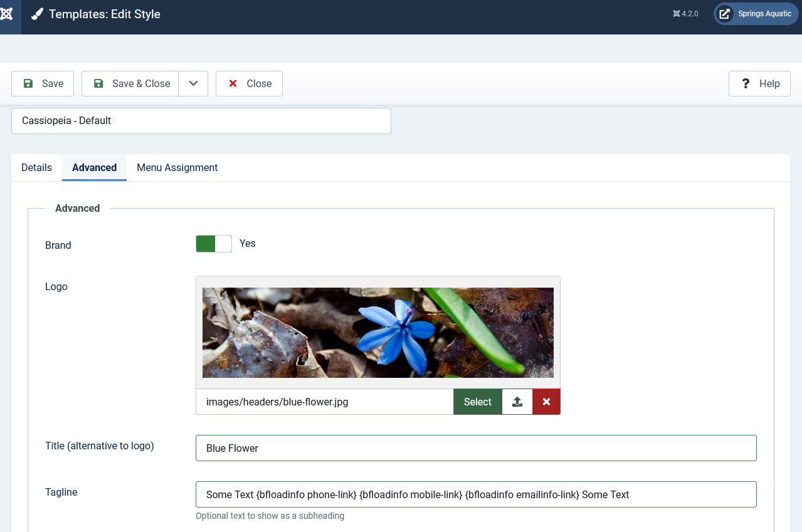Image resolution: width=802 pixels, height=532 pixels.
Task: Click the logo path field images/headers/blue-flower.jpg
Action: point(325,402)
